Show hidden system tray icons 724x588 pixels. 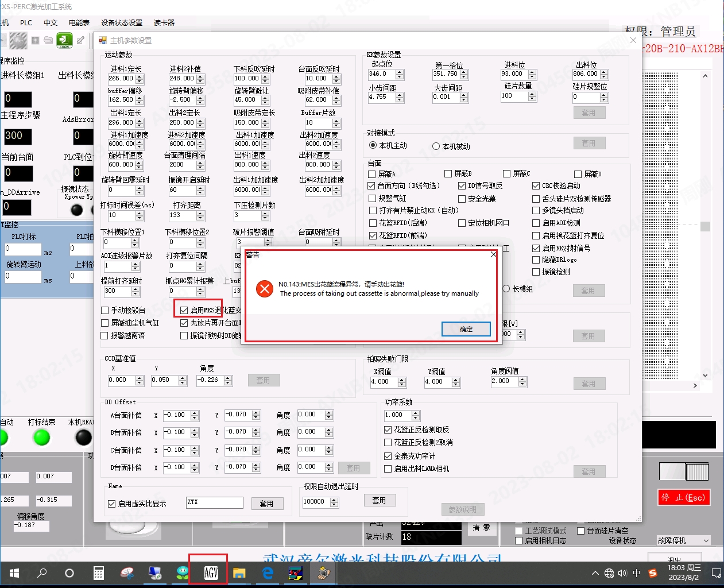(595, 573)
